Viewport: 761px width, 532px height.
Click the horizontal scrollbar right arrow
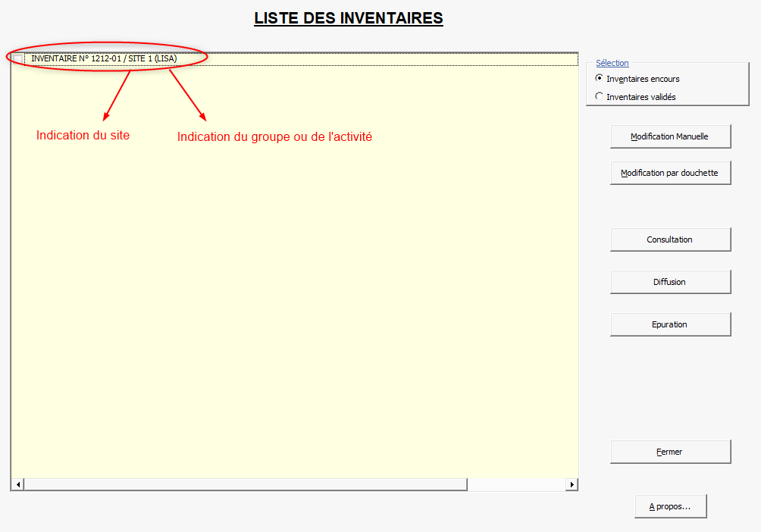[572, 484]
